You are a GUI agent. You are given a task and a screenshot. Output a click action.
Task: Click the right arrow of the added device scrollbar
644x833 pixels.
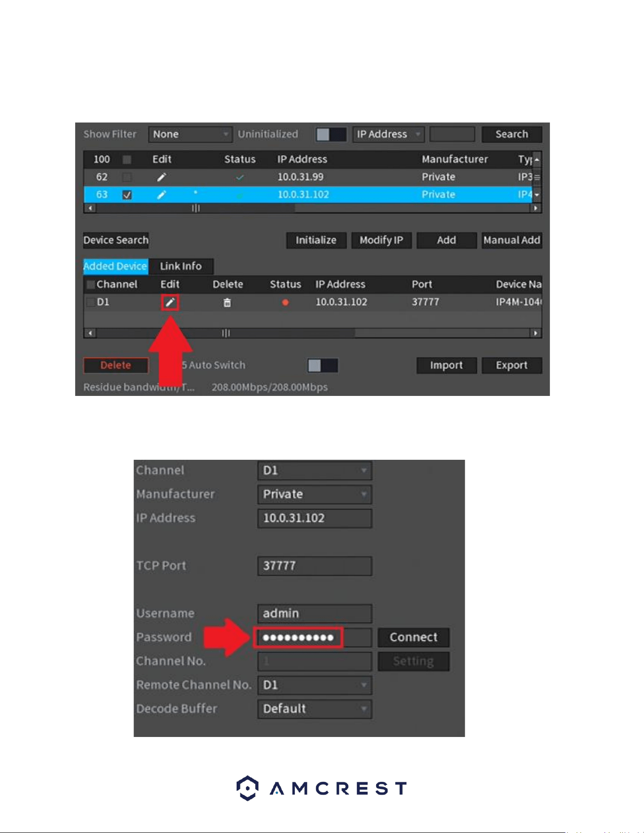536,333
